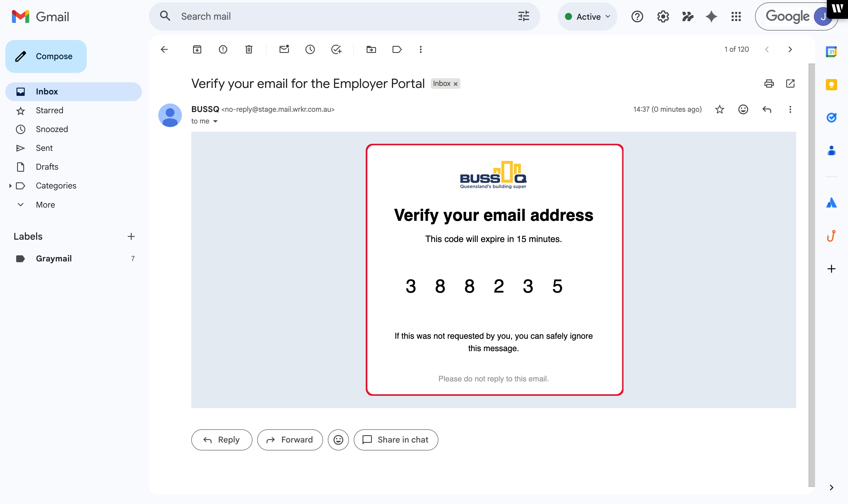Open the Sent folder
Viewport: 848px width, 504px height.
tap(73, 148)
